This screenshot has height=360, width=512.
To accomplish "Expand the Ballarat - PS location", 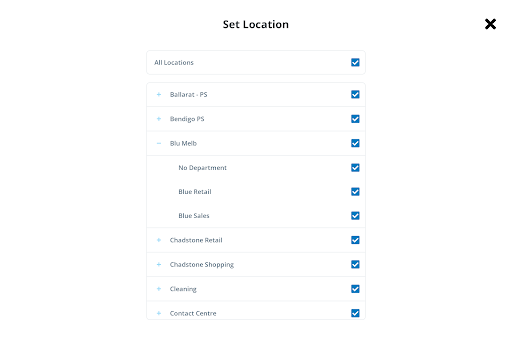I will click(159, 95).
